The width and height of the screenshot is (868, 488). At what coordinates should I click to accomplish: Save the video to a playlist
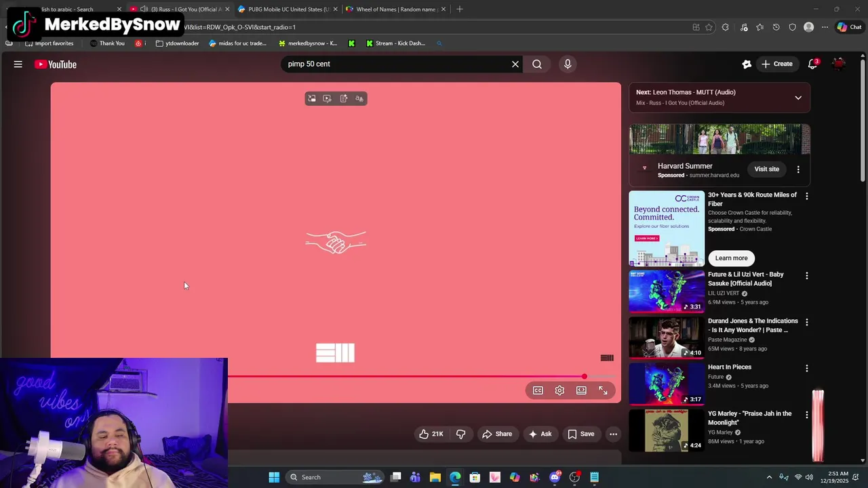581,434
